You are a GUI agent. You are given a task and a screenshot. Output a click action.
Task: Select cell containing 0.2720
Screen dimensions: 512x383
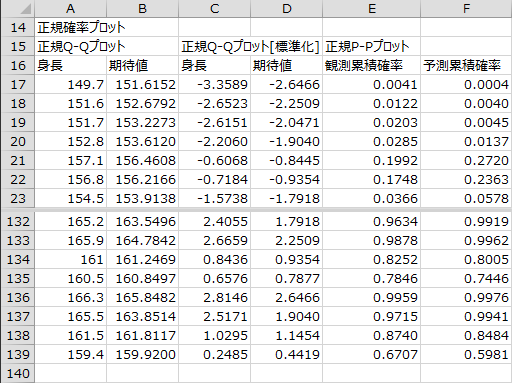[466, 160]
